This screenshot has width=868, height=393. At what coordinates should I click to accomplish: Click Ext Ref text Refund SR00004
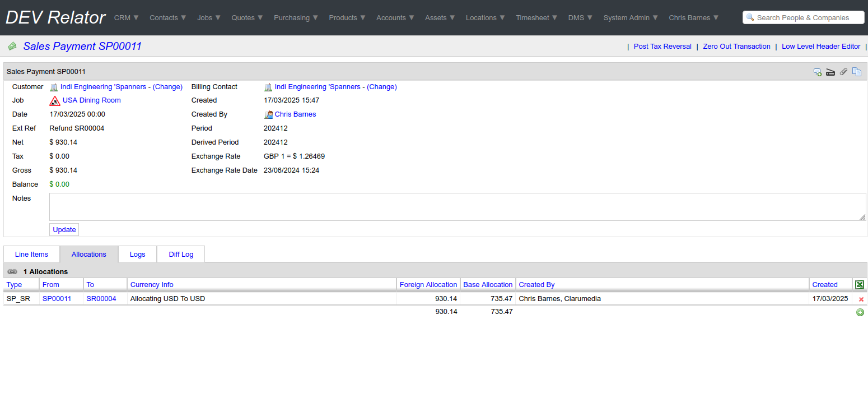tap(77, 128)
